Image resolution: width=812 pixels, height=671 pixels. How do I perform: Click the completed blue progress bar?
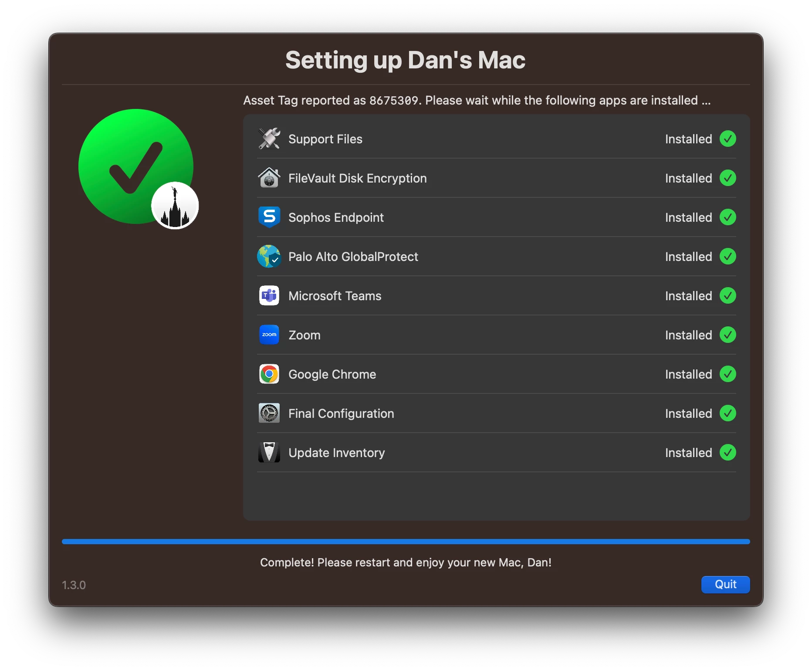tap(406, 542)
